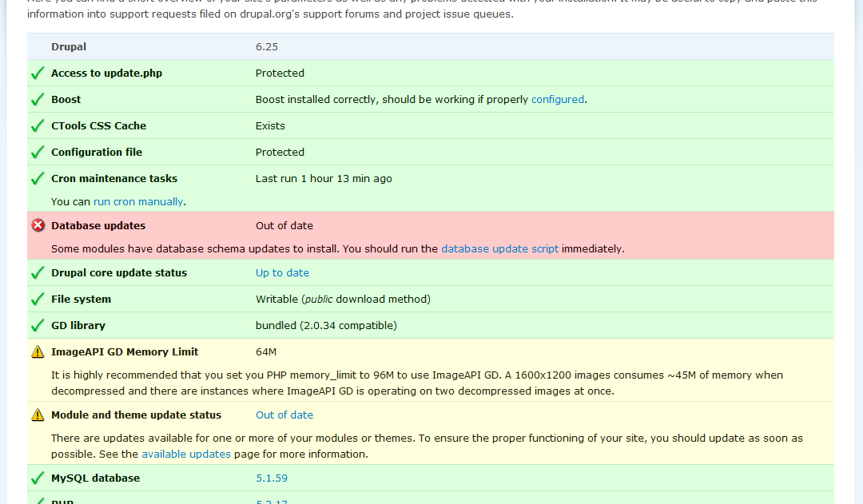Click the 'Module and theme update status' label
The image size is (863, 504).
click(x=137, y=415)
